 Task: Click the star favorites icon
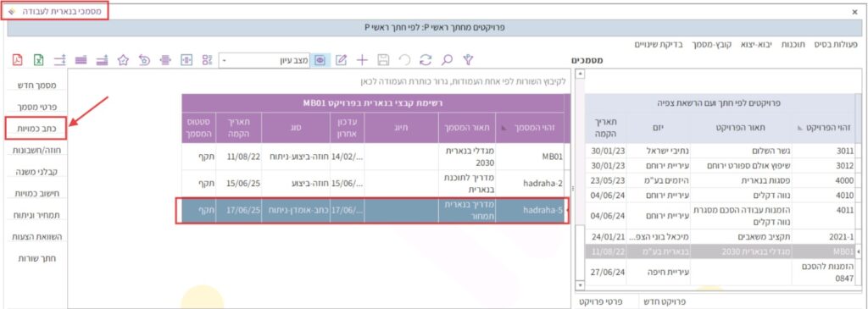(123, 60)
